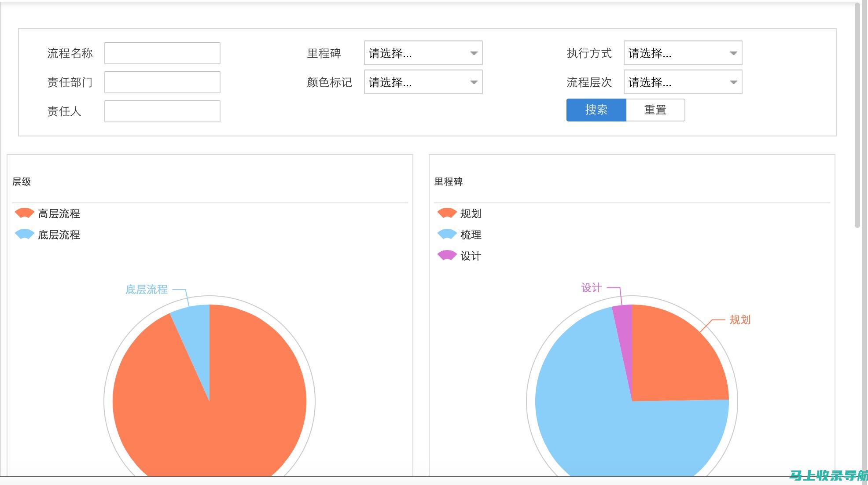868x485 pixels.
Task: Click the 里程碑 chart title
Action: tap(449, 182)
